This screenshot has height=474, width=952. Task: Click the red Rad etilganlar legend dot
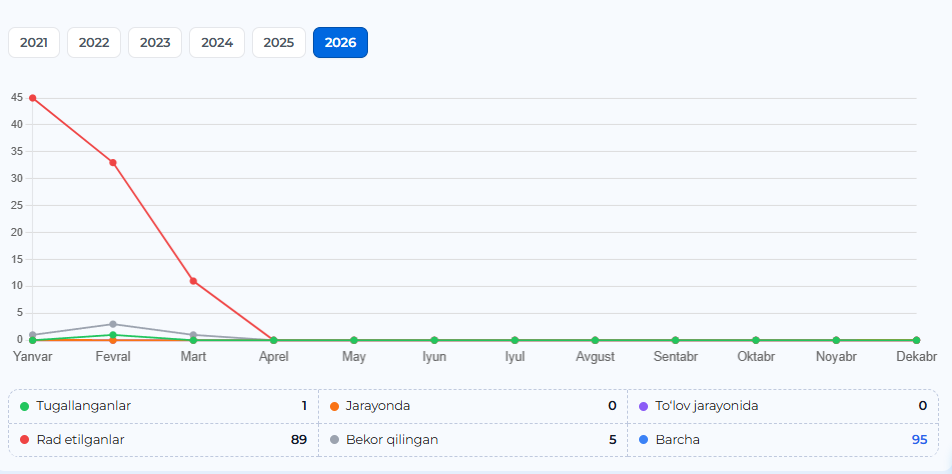click(25, 439)
